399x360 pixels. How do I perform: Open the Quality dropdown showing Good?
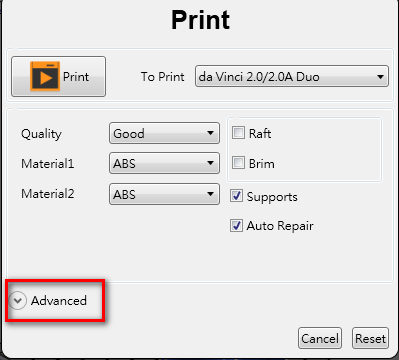coord(164,133)
